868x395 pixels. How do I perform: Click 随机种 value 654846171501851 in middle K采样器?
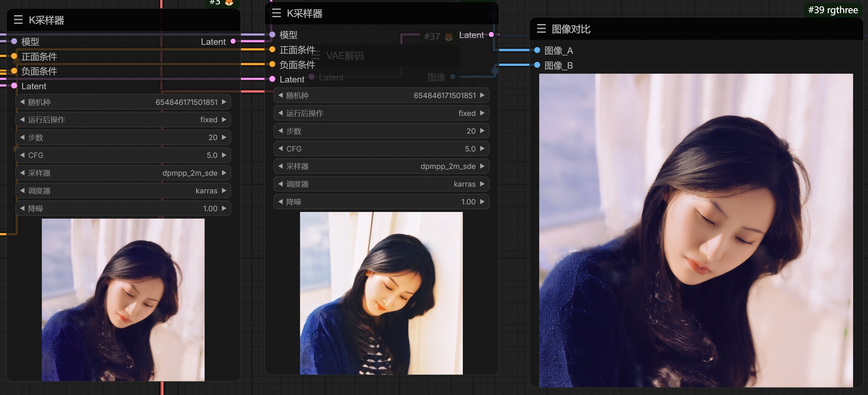[445, 95]
